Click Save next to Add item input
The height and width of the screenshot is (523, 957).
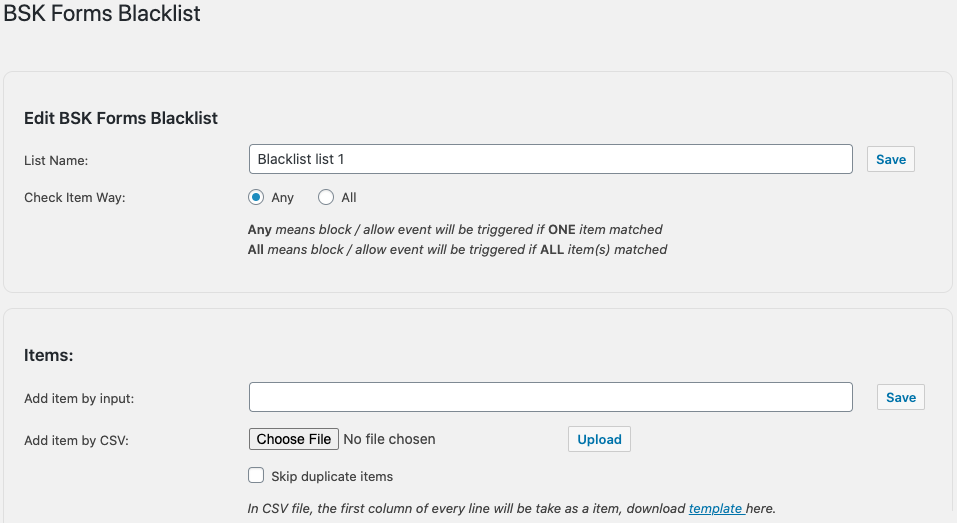click(901, 397)
